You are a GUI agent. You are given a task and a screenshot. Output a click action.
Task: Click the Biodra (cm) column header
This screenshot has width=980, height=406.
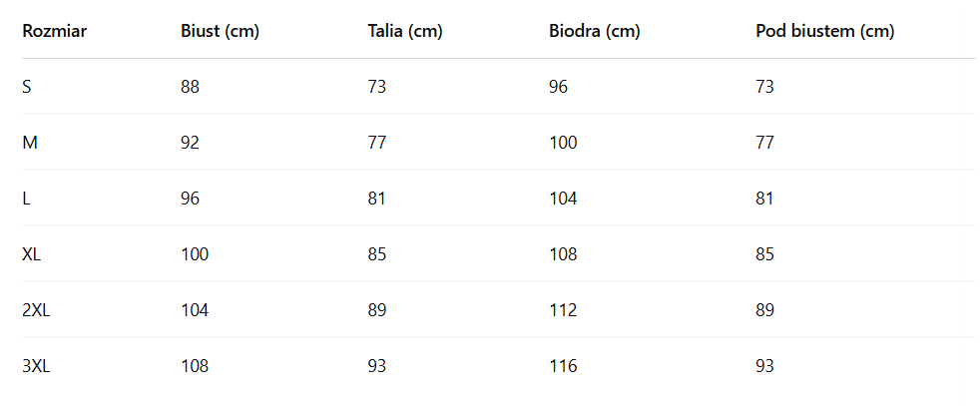click(x=594, y=31)
